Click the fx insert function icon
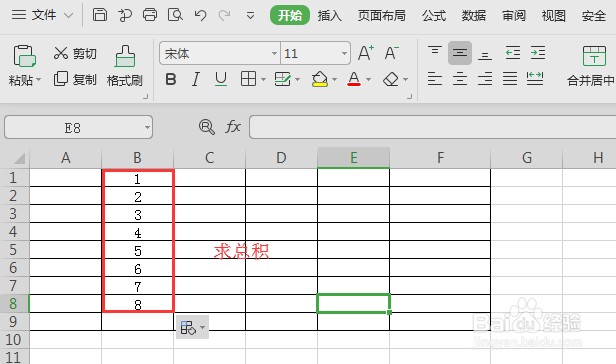The image size is (616, 364). click(233, 127)
